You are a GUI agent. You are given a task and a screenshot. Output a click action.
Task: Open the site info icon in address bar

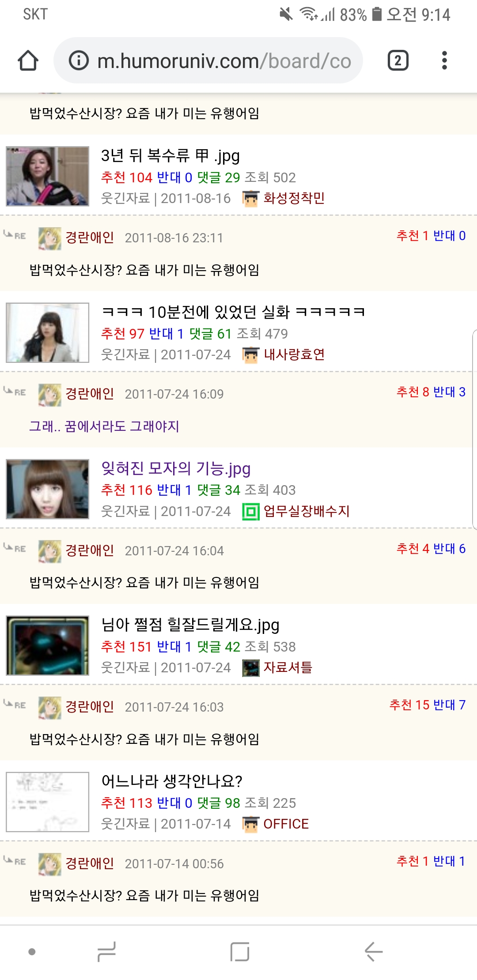[x=79, y=60]
